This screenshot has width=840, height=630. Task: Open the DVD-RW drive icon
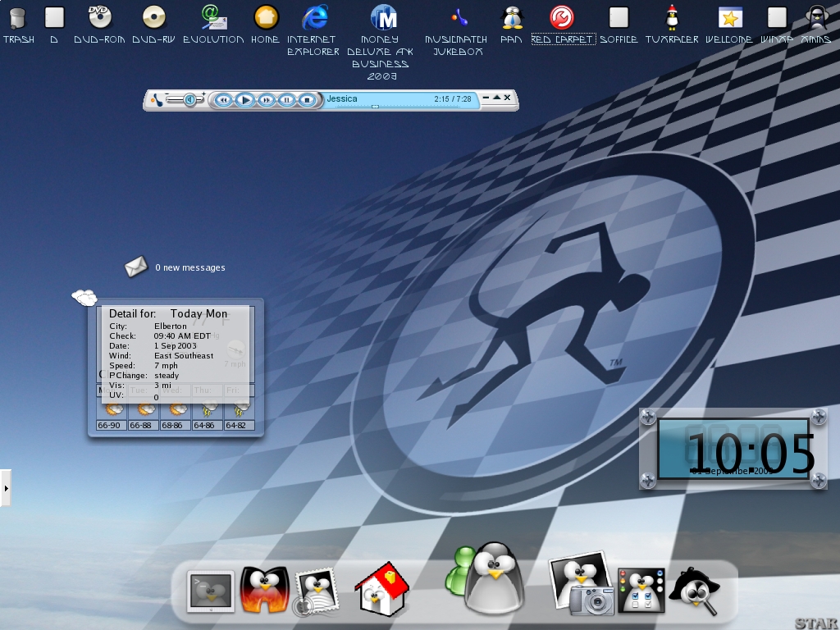pyautogui.click(x=153, y=17)
